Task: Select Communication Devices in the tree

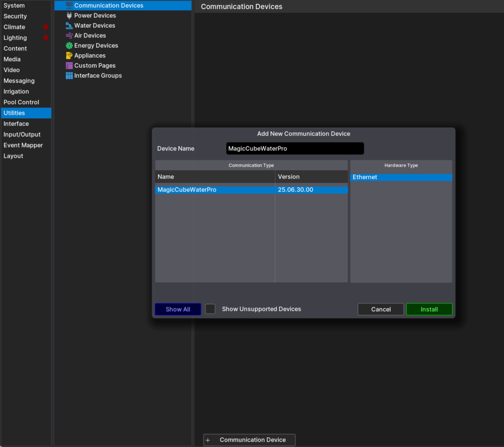Action: tap(123, 6)
